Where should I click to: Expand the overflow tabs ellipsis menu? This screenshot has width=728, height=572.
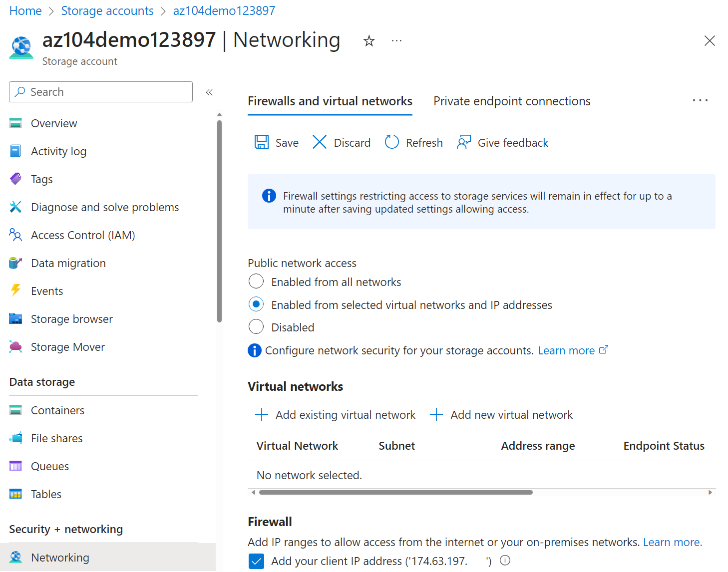tap(700, 101)
